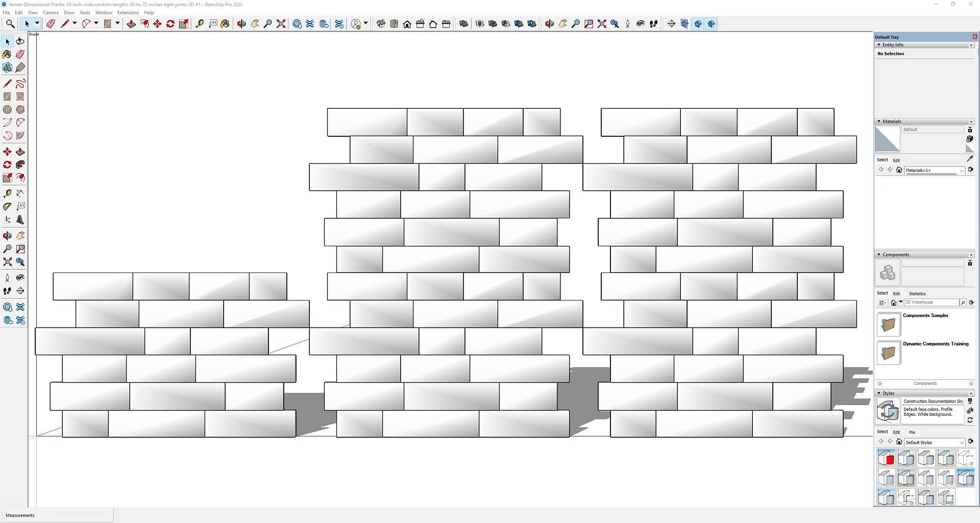980x523 pixels.
Task: Click the Zoom Extents tool in left toolbar
Action: point(7,262)
